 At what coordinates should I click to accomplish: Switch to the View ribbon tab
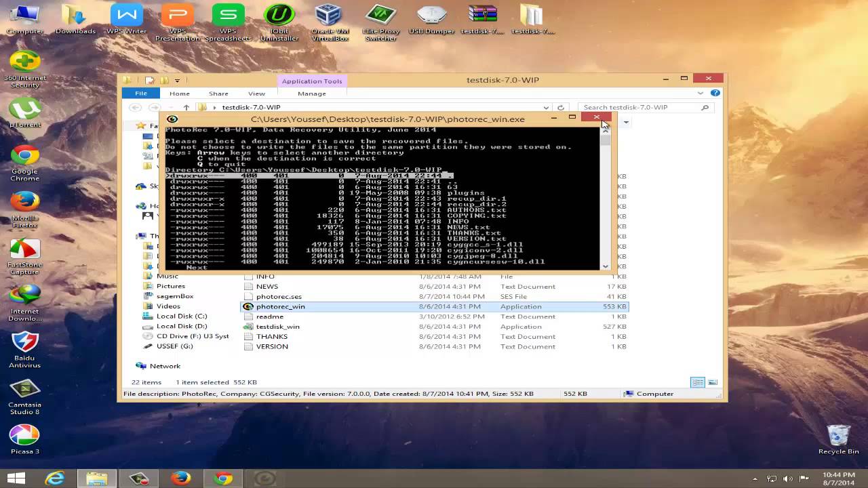(256, 94)
